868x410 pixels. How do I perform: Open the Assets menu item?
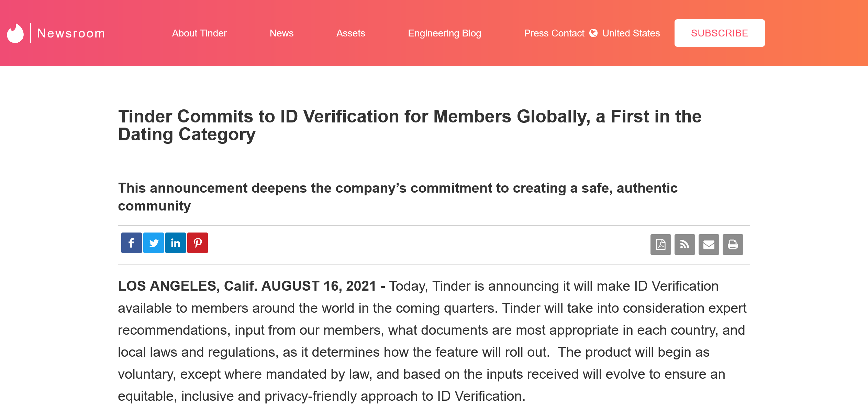[350, 33]
